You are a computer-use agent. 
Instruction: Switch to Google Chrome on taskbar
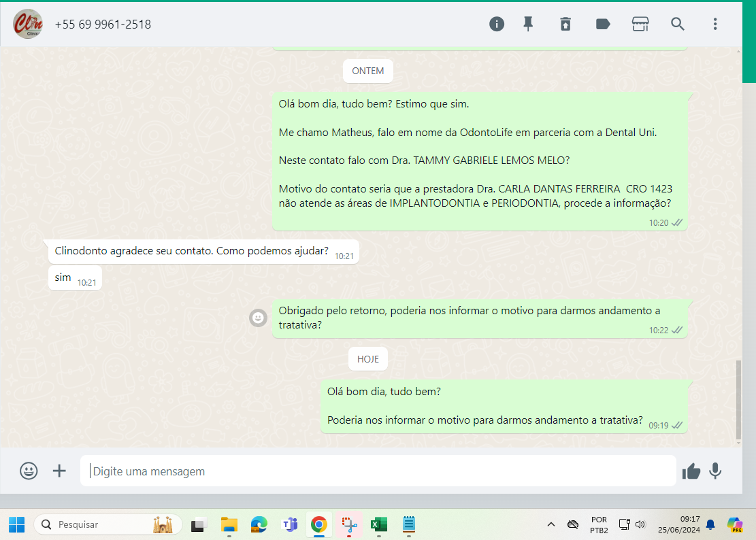(x=318, y=524)
